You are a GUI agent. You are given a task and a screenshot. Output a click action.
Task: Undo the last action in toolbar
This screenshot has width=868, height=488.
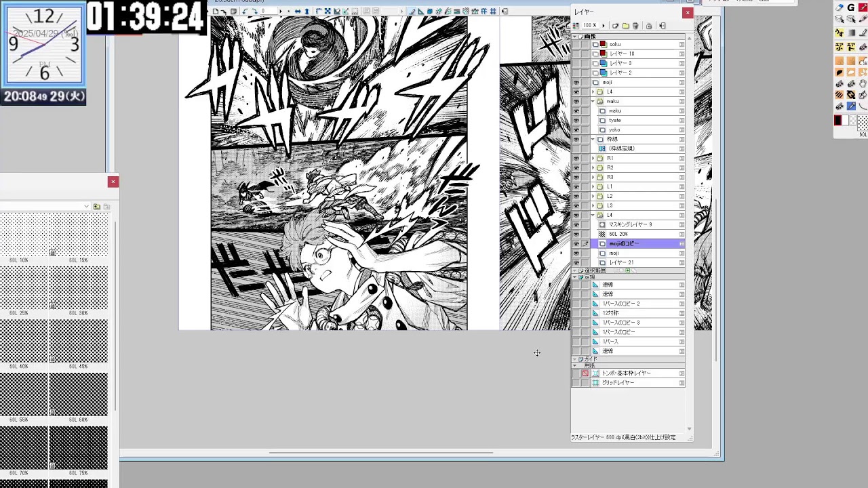coord(245,12)
